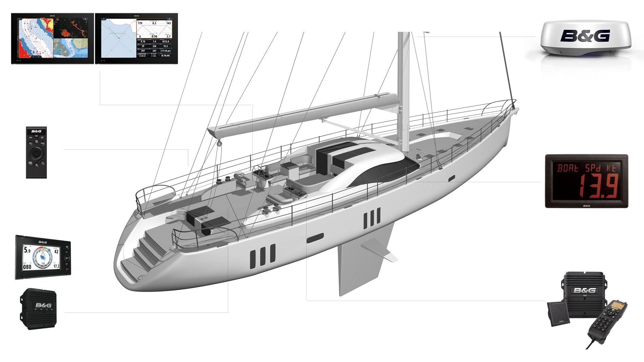Screen dimensions: 644x362
Task: Select the keypad grid icon on the remote
Action: 36,141
